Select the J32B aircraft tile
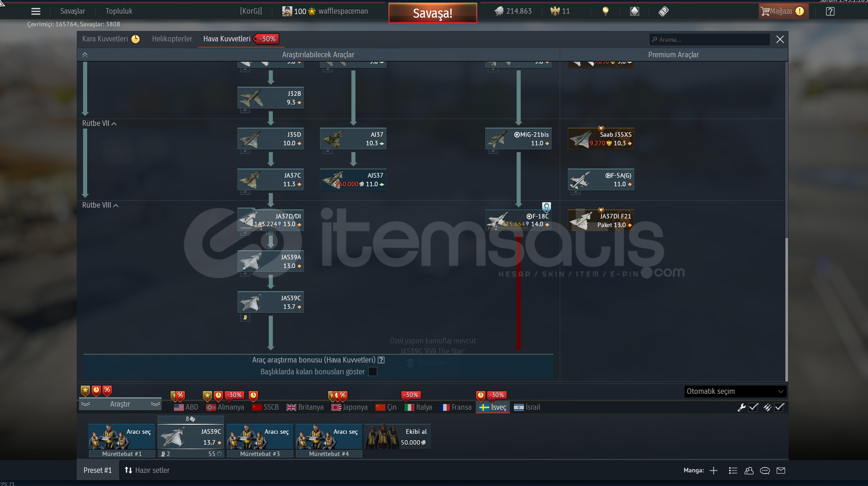868x486 pixels. (x=271, y=98)
